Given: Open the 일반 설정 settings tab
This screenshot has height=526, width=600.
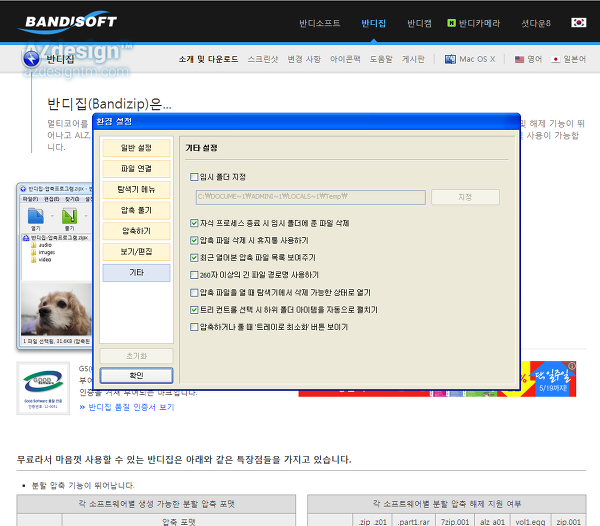Looking at the screenshot, I should tap(136, 148).
